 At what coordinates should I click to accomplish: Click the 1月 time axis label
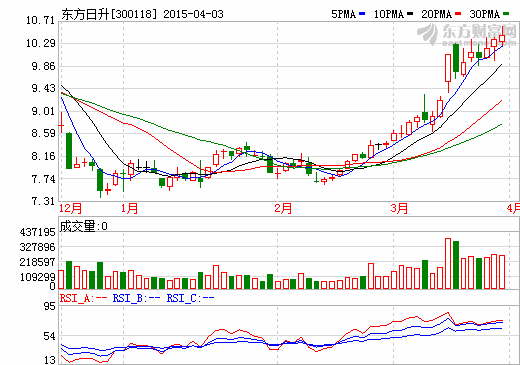tap(129, 209)
